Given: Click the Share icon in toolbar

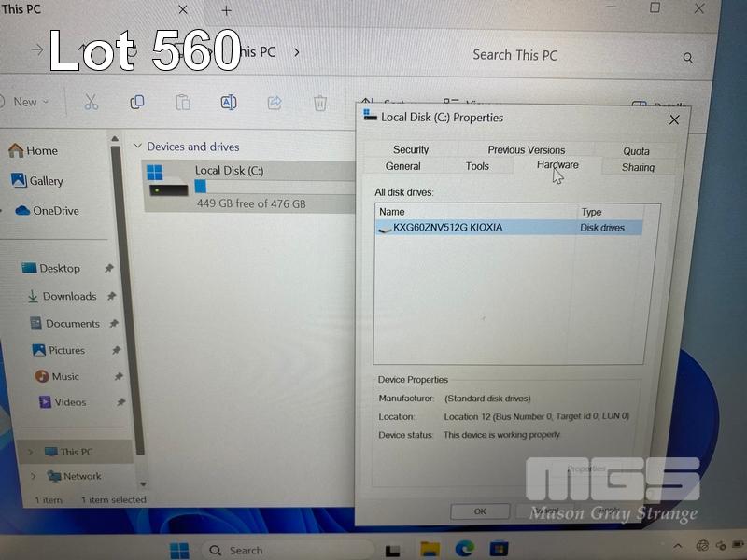Looking at the screenshot, I should [275, 103].
